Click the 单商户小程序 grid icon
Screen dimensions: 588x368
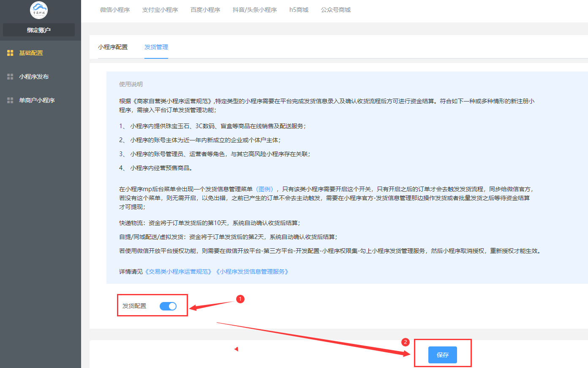(x=10, y=100)
